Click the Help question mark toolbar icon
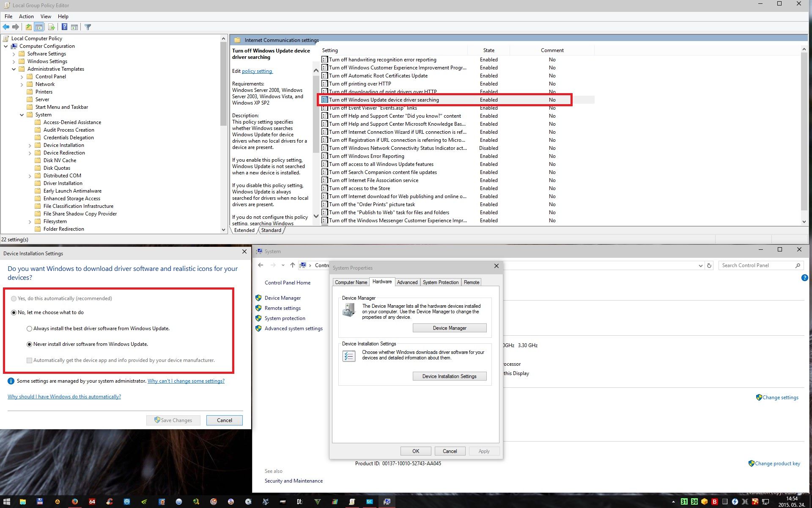The image size is (812, 508). [64, 27]
